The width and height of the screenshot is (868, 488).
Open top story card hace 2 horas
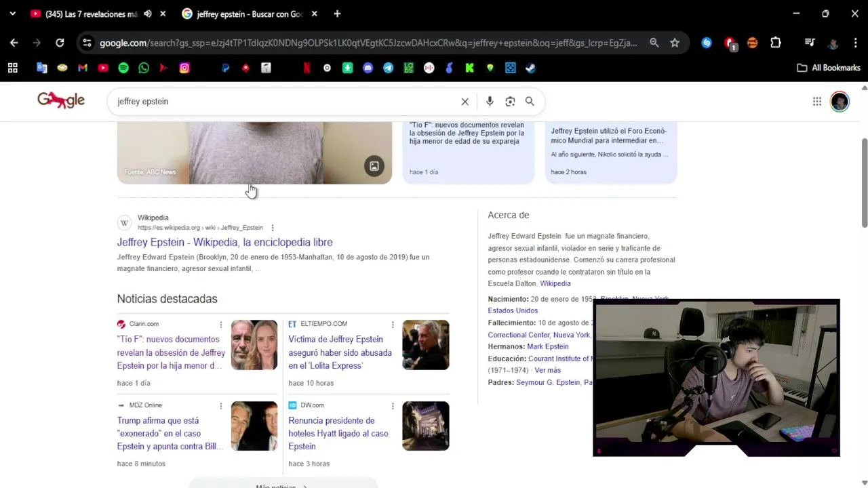click(x=611, y=152)
